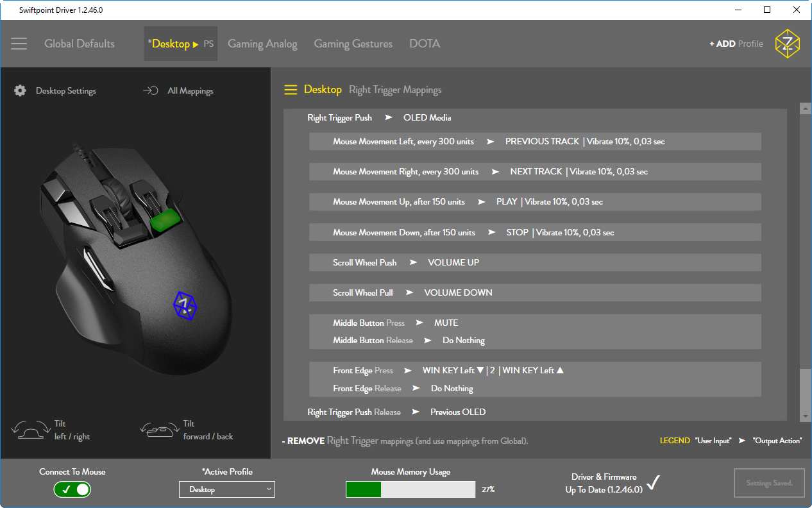Click REMOVE Right Trigger mappings link
The width and height of the screenshot is (812, 508).
click(x=405, y=441)
